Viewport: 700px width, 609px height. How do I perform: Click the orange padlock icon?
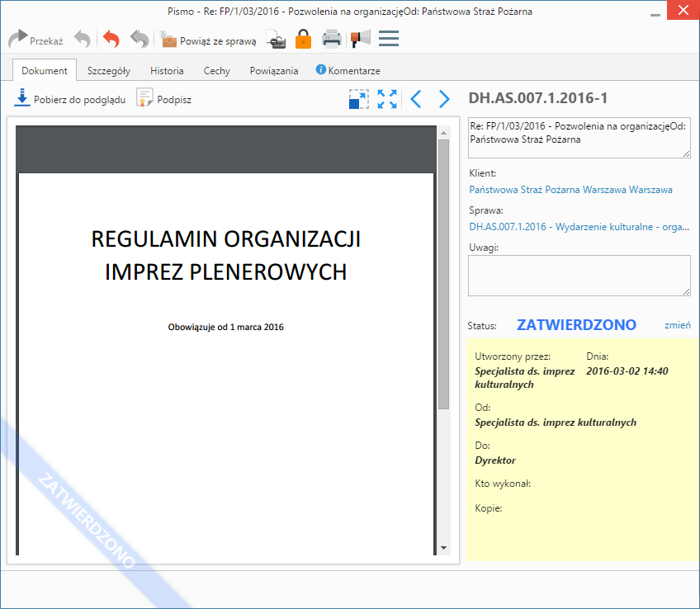coord(303,39)
